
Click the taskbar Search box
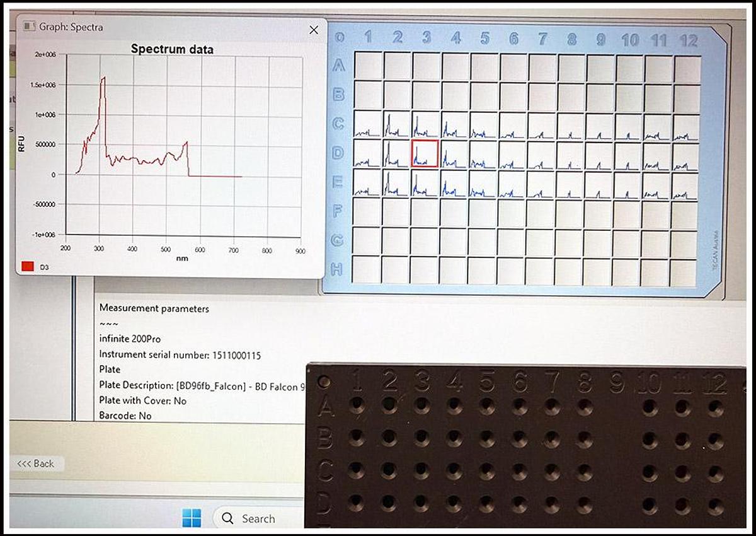[258, 518]
